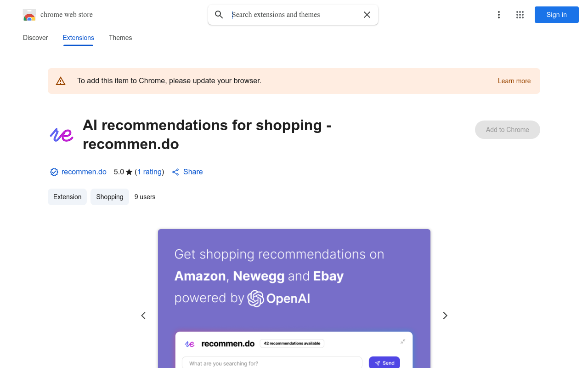Viewport: 588px width, 368px height.
Task: Open the Share option
Action: [x=187, y=172]
